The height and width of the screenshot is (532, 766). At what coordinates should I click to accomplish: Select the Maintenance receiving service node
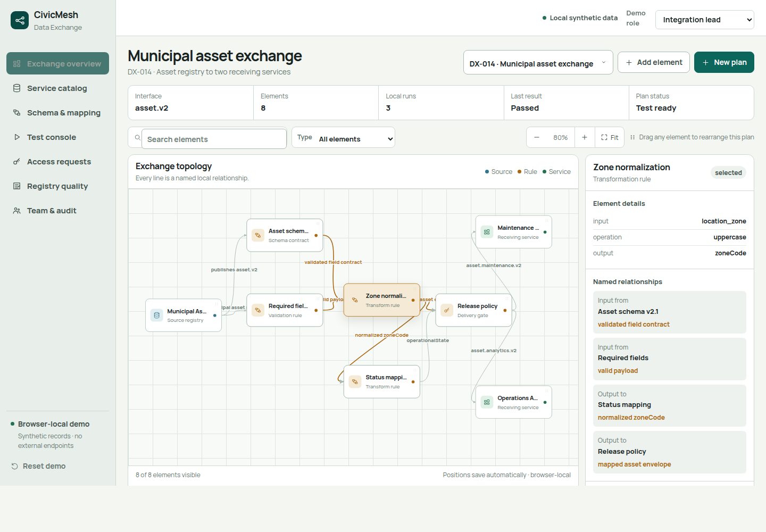[514, 232]
